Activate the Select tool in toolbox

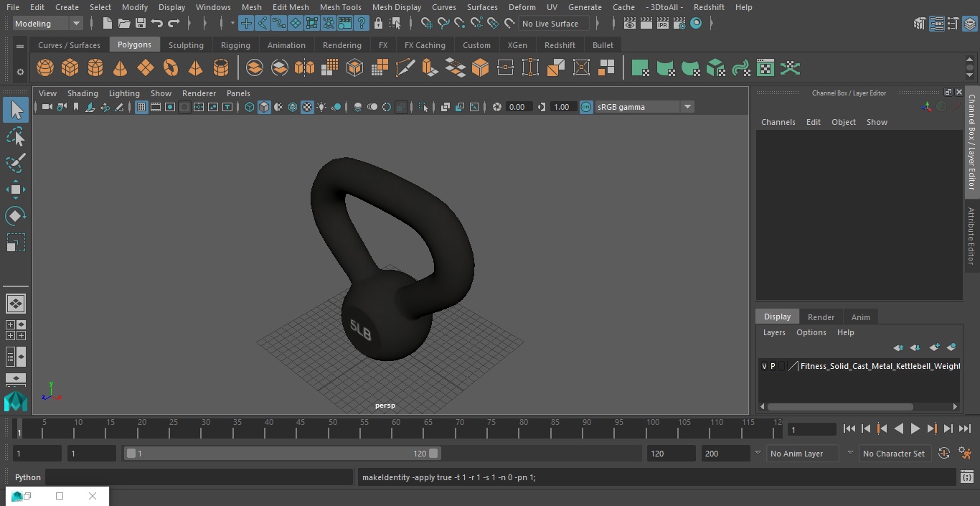tap(16, 110)
